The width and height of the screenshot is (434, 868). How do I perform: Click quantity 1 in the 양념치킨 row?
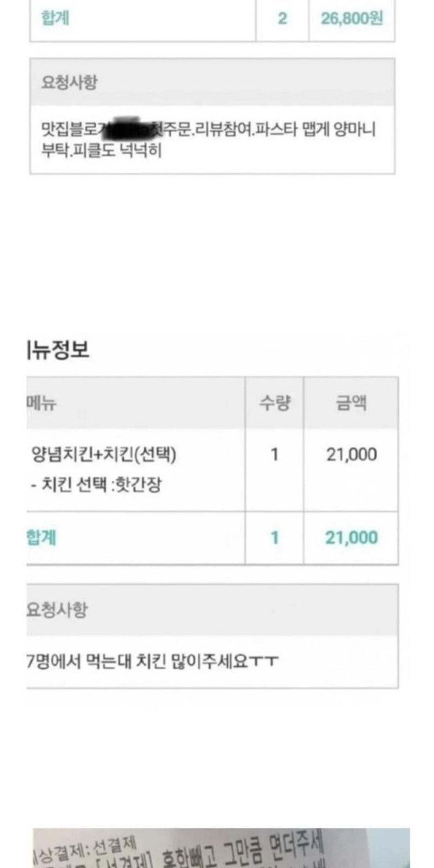[274, 454]
